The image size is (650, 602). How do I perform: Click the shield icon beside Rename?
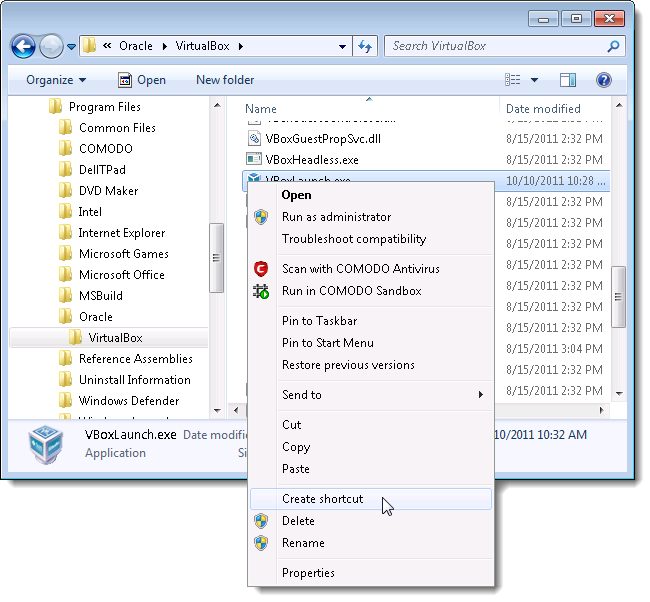pos(261,543)
